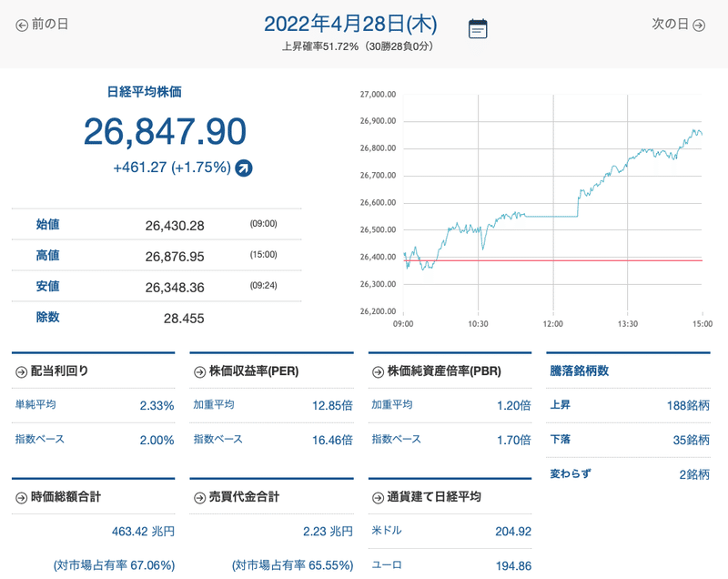This screenshot has height=579, width=728.
Task: Click the (対市場占有率 67.06%) text
Action: tap(115, 565)
